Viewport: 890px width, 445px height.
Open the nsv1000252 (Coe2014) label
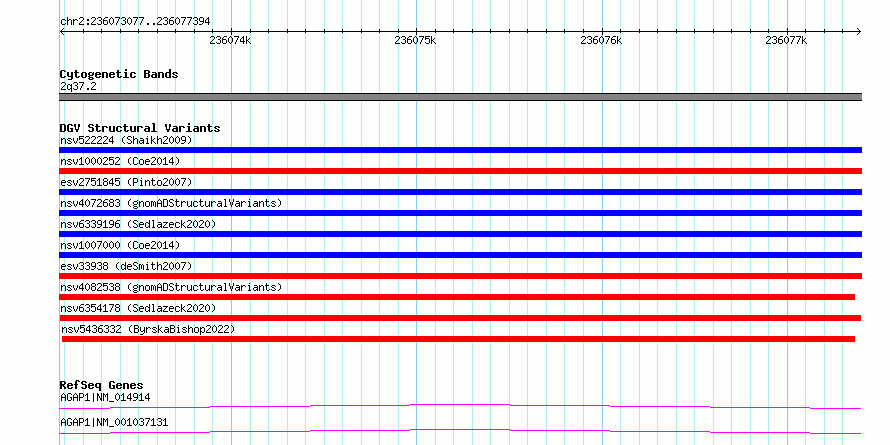pos(120,161)
